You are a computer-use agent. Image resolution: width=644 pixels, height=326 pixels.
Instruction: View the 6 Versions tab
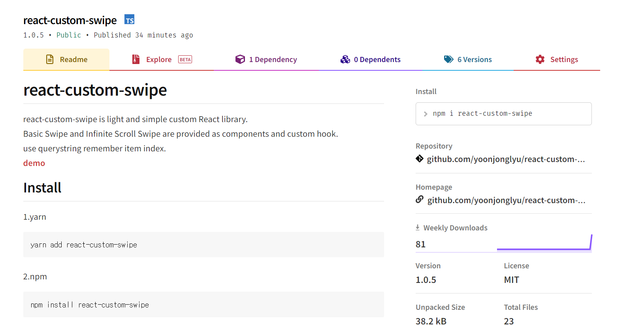pos(468,59)
